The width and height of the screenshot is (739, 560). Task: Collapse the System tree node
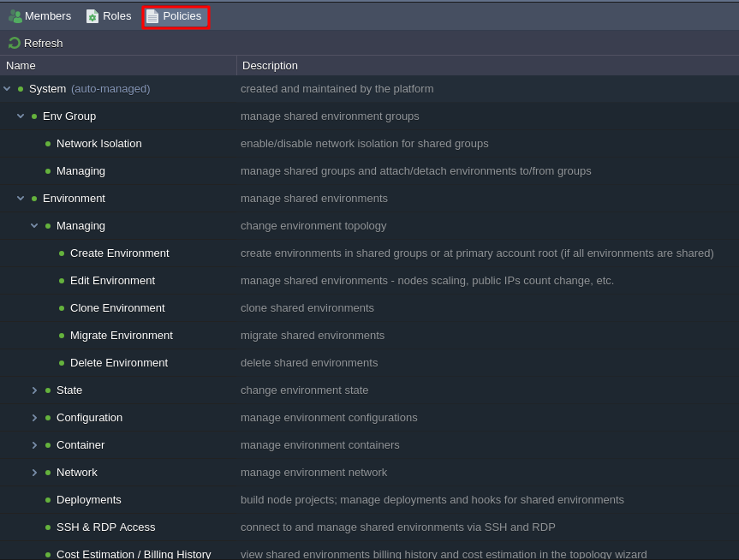[x=7, y=89]
